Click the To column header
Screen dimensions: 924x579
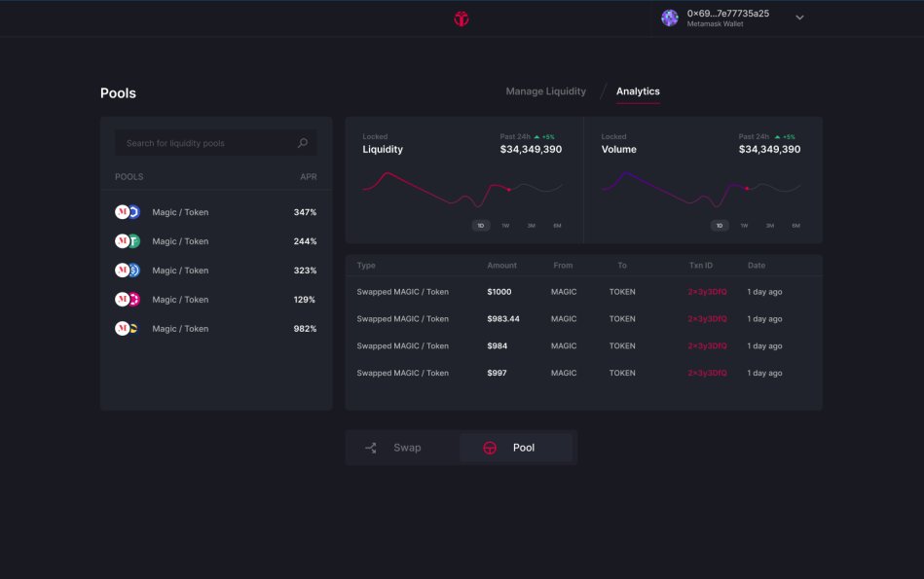coord(622,266)
